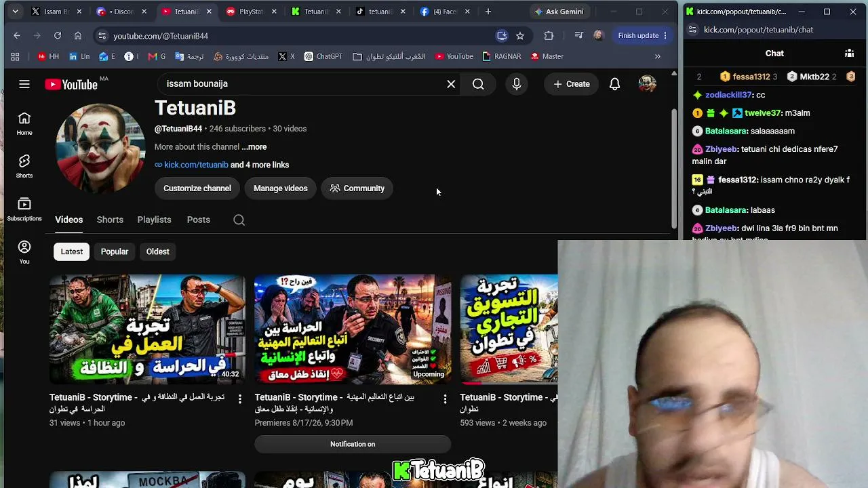Reload the YouTube page
The height and width of the screenshot is (488, 868).
tap(58, 36)
